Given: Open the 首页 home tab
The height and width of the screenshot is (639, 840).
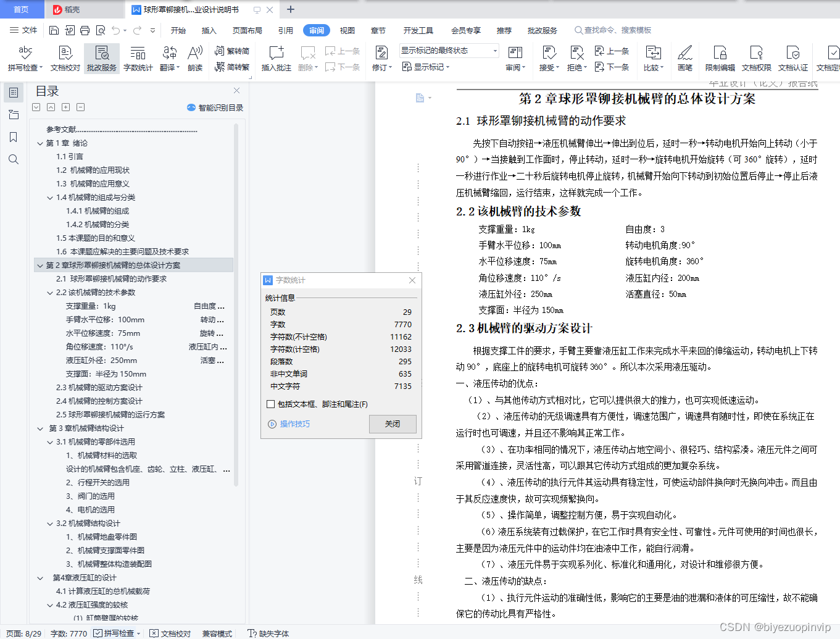Looking at the screenshot, I should pos(21,9).
